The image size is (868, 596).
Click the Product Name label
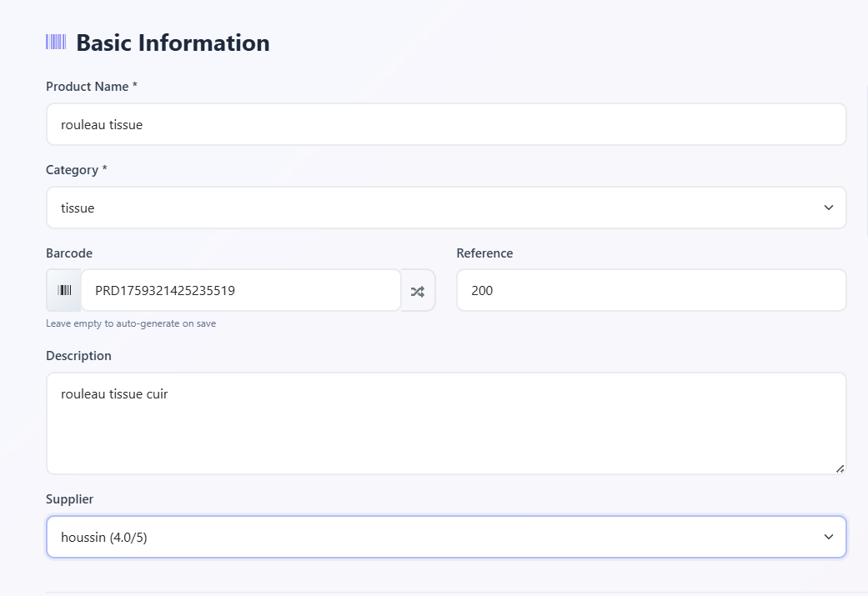coord(92,87)
